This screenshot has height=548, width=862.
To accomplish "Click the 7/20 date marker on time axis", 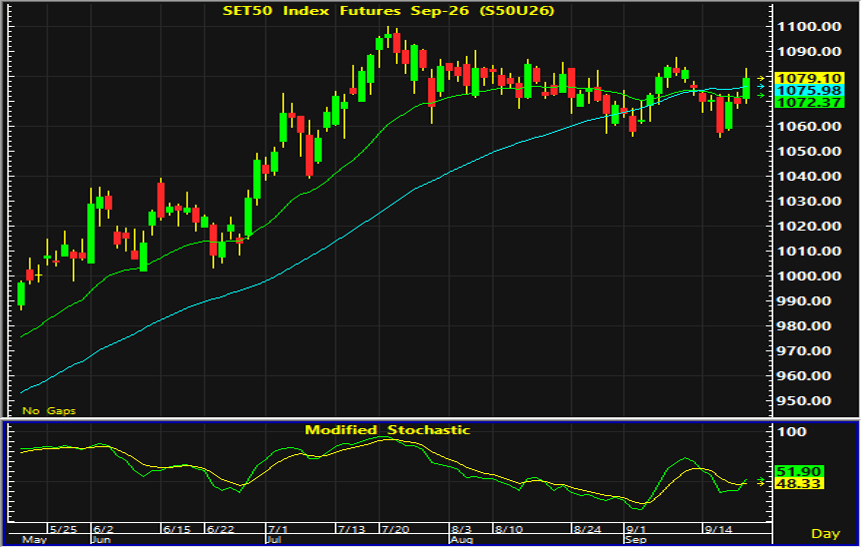I will (x=396, y=529).
